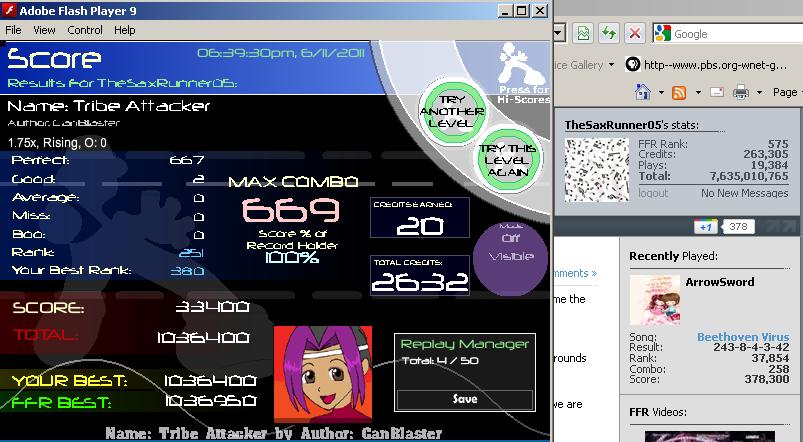Click the Print printer icon
This screenshot has width=803, height=442.
coord(741,92)
